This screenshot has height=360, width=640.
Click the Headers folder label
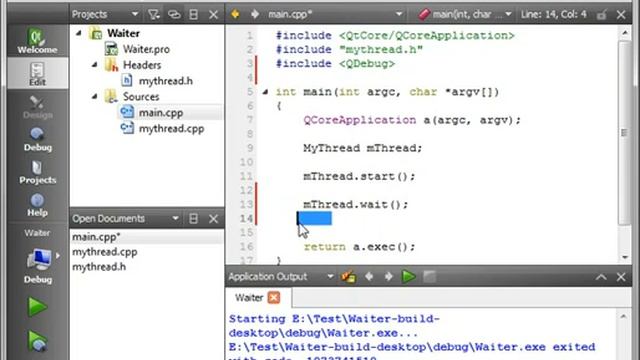pyautogui.click(x=142, y=65)
